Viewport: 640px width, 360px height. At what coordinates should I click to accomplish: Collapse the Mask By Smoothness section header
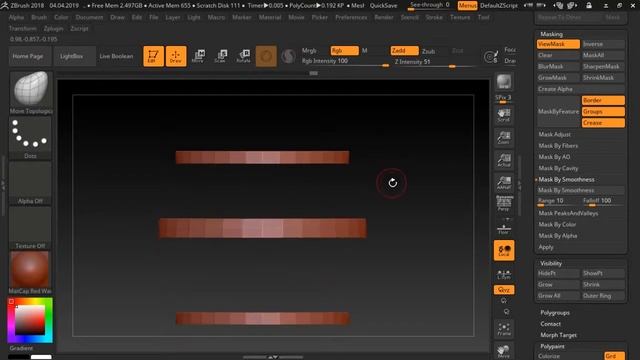[566, 179]
